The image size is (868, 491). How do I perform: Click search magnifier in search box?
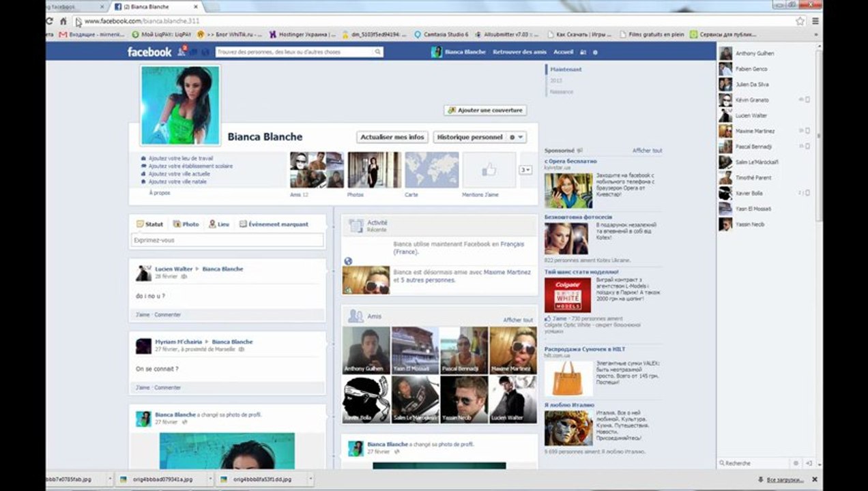coord(377,52)
